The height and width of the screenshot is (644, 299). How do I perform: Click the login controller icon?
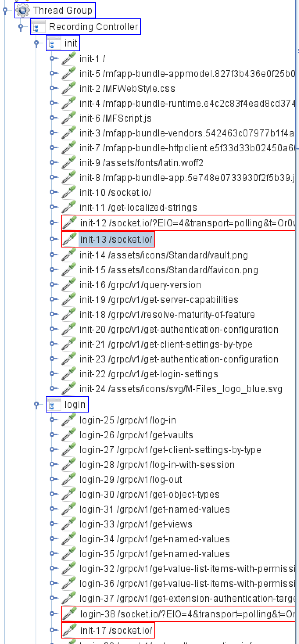[x=54, y=404]
